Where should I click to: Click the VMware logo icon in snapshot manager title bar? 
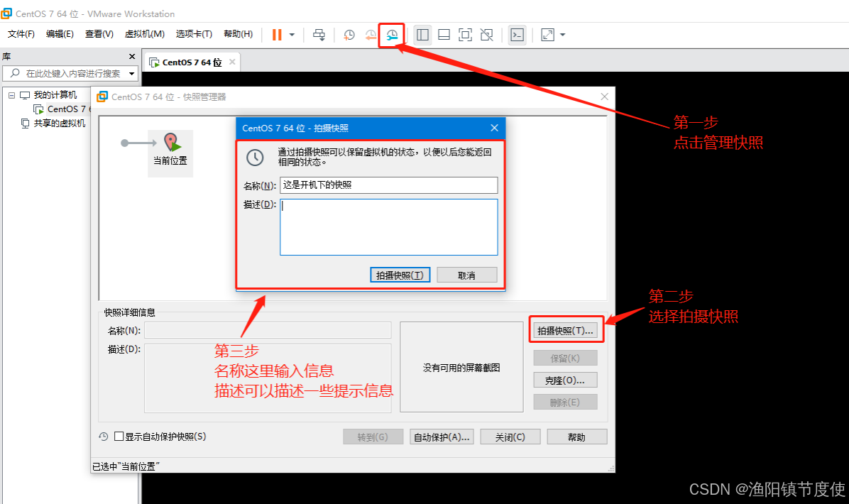pyautogui.click(x=102, y=97)
